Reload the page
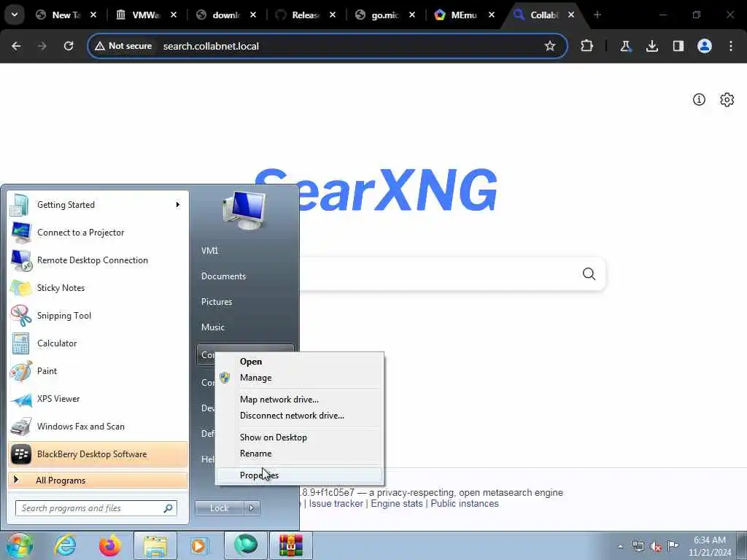Viewport: 747px width, 560px height. point(69,46)
